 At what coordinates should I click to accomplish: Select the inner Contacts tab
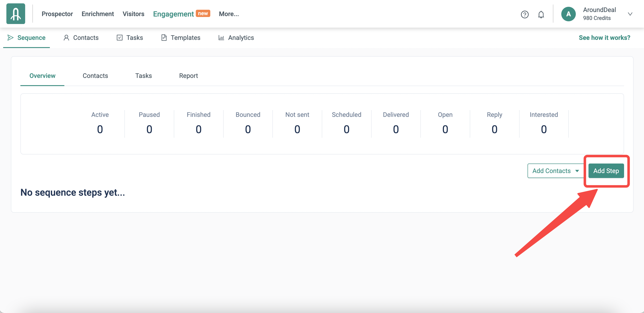pos(95,76)
